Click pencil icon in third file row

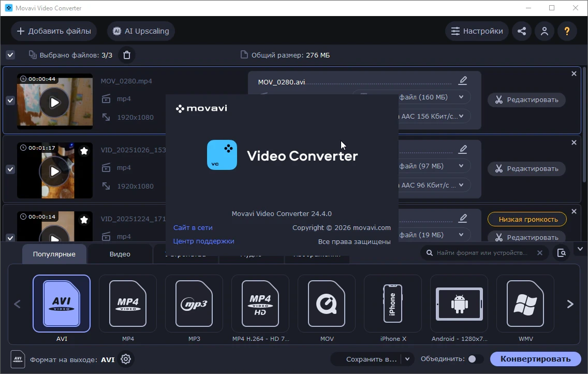point(463,218)
